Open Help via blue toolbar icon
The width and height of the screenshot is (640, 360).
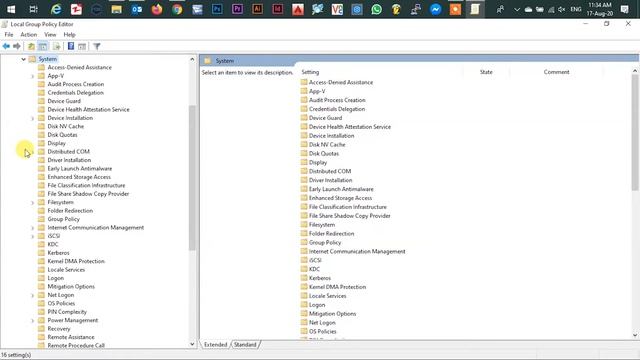(x=71, y=46)
